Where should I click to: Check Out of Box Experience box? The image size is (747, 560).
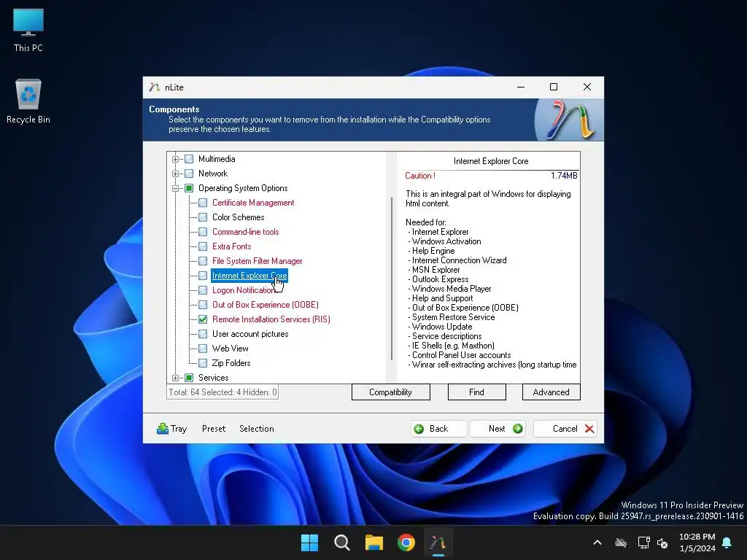203,305
